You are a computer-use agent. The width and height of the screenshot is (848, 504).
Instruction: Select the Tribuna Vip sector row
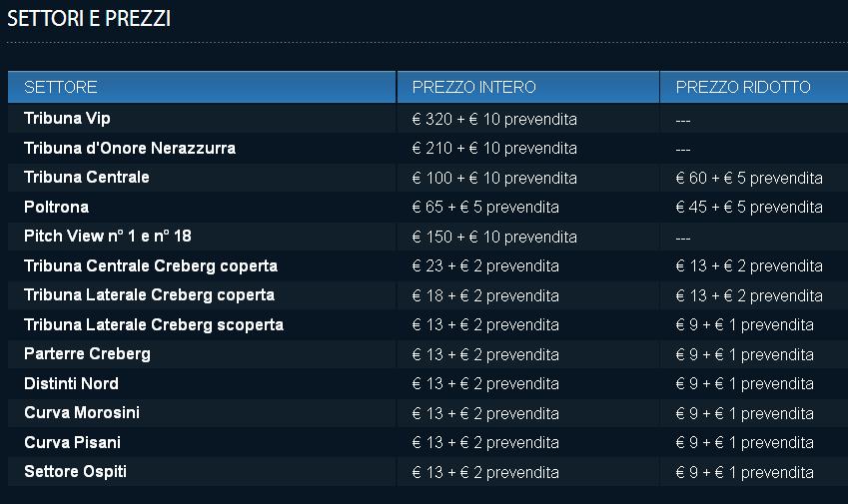(x=67, y=119)
